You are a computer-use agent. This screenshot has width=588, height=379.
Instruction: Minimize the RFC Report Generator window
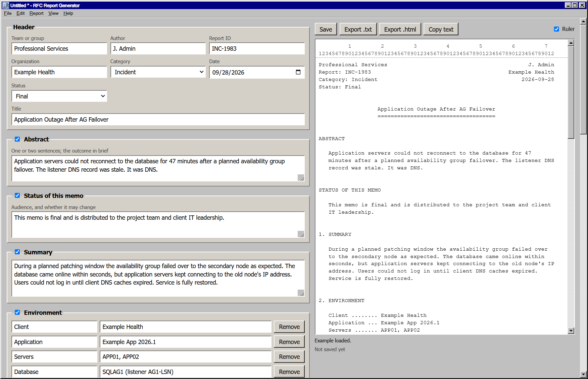pyautogui.click(x=568, y=5)
